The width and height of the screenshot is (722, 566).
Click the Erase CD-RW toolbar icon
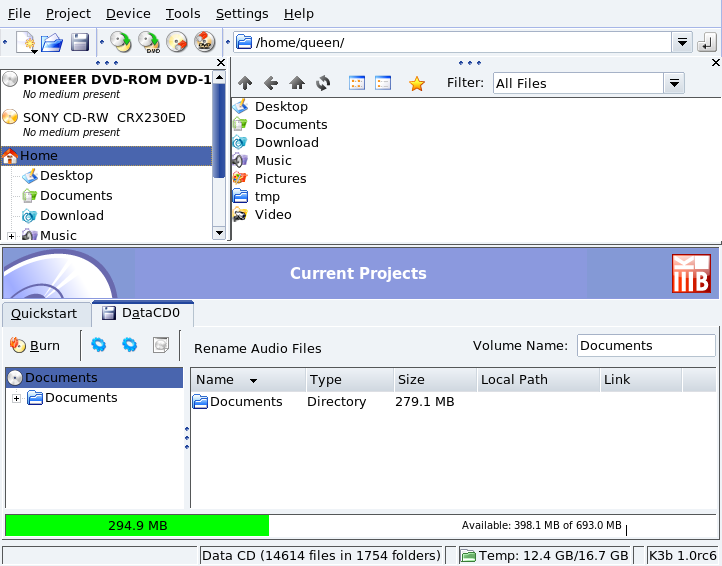[177, 42]
